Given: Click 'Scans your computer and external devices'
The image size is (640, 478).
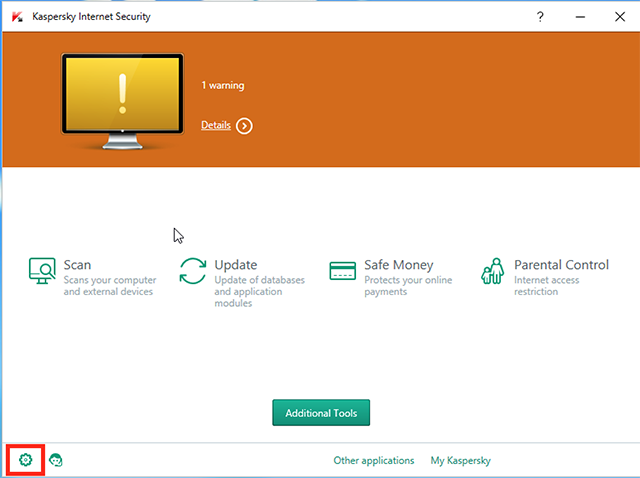Looking at the screenshot, I should (x=110, y=286).
